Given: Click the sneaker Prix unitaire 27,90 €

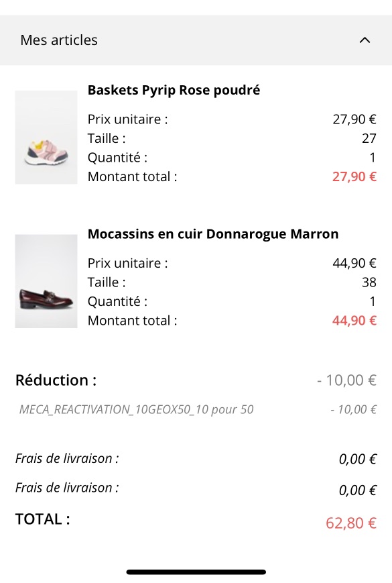Looking at the screenshot, I should [x=354, y=119].
